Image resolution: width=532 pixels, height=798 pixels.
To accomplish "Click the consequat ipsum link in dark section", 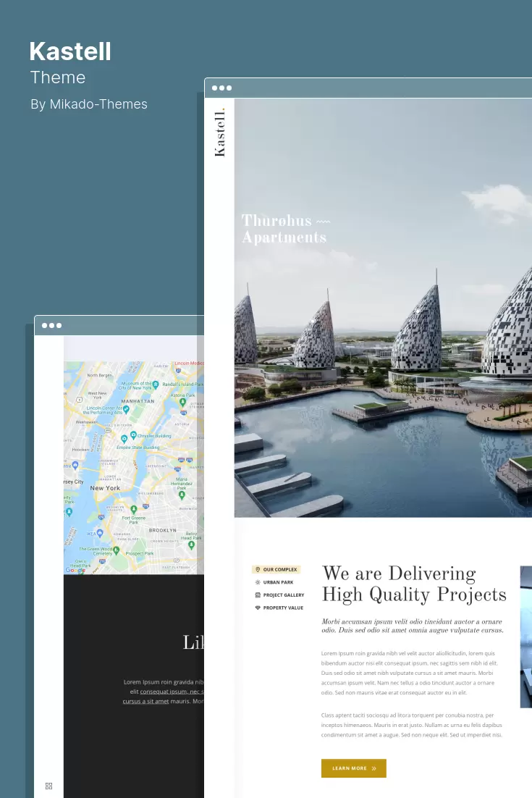I will [172, 692].
